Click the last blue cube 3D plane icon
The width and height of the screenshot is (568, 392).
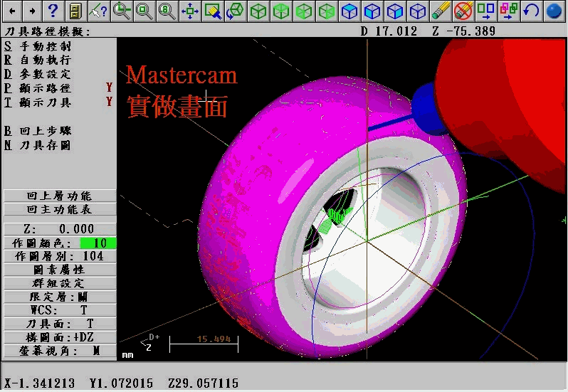pos(418,11)
